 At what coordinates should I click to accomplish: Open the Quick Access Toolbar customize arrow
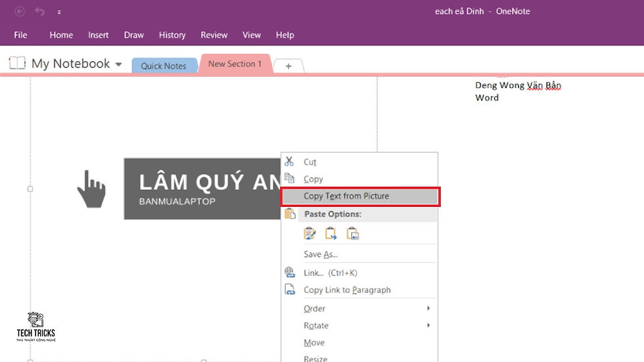click(x=59, y=12)
